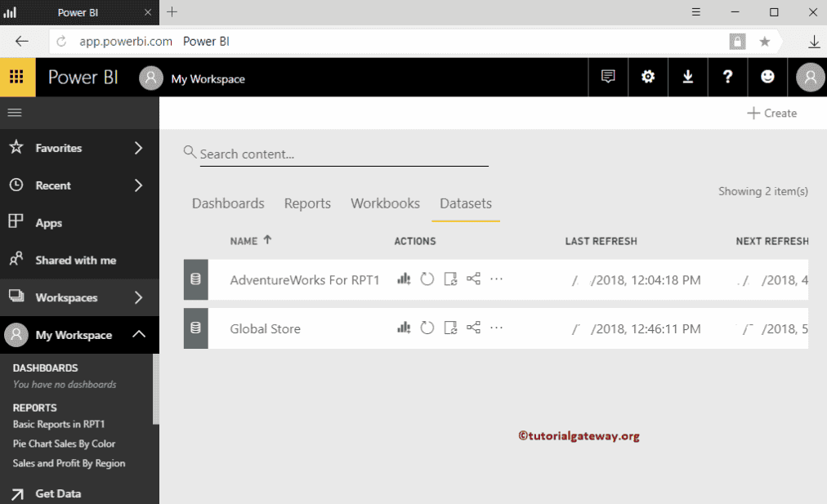The width and height of the screenshot is (827, 504).
Task: Click the DASHBOARDS heading in sidebar
Action: coord(46,368)
